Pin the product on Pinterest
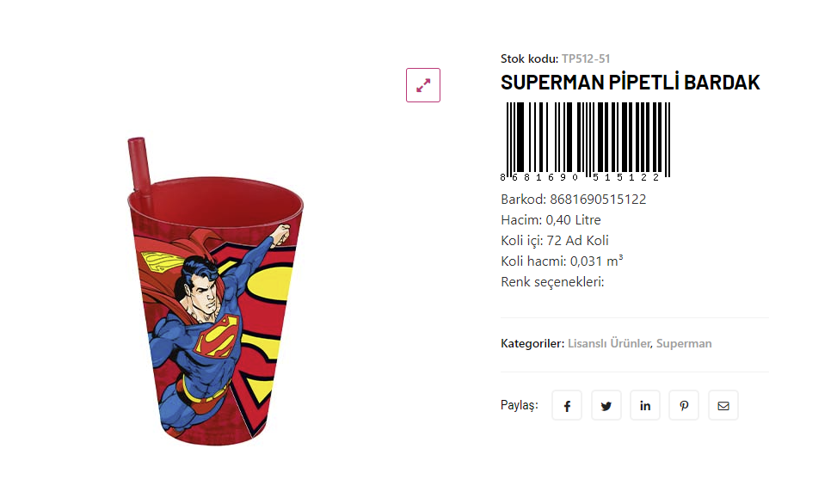 point(684,406)
